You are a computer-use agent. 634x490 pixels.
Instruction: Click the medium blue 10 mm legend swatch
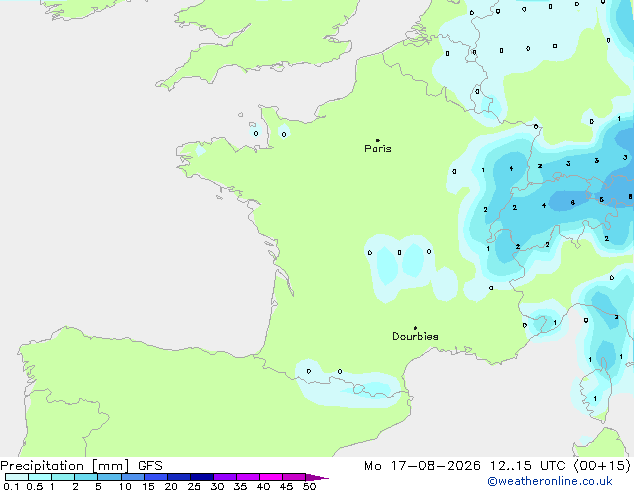(133, 477)
